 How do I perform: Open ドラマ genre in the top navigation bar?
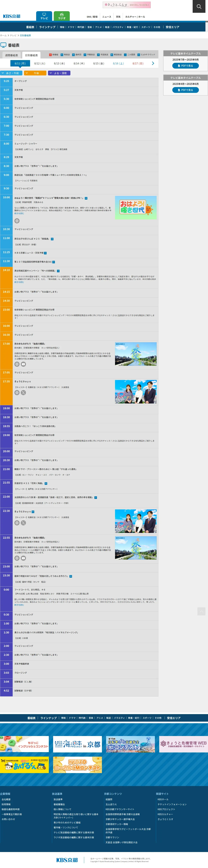[71, 27]
